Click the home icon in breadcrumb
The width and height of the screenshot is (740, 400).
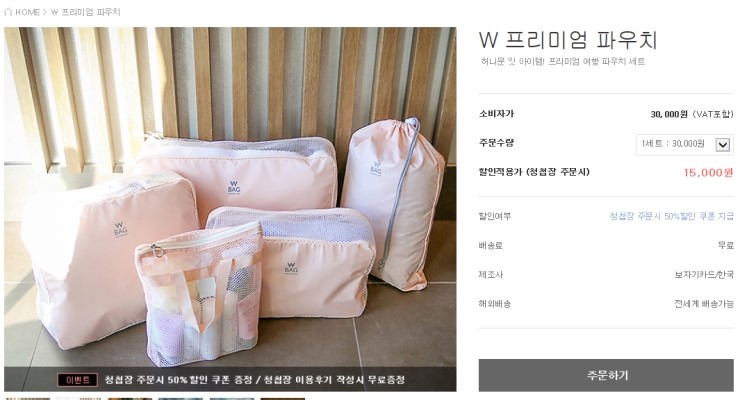[x=8, y=12]
